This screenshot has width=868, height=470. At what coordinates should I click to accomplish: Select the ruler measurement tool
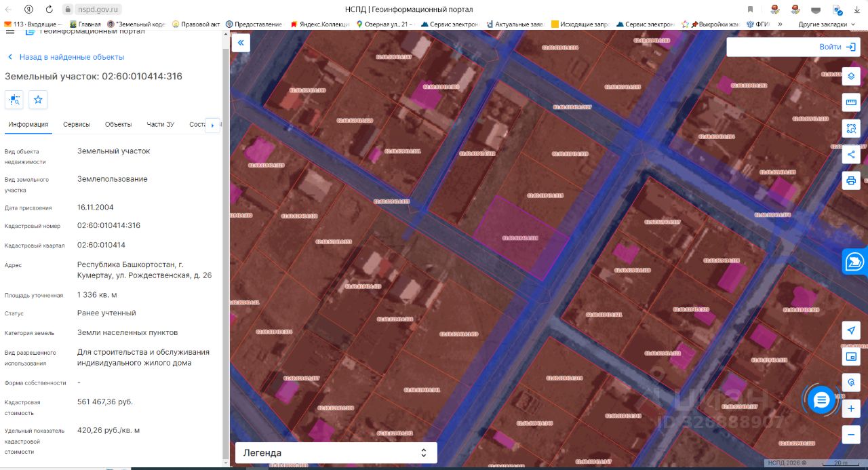[851, 102]
